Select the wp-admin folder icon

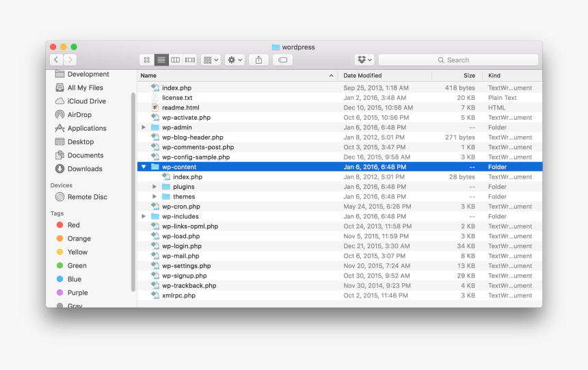(155, 127)
